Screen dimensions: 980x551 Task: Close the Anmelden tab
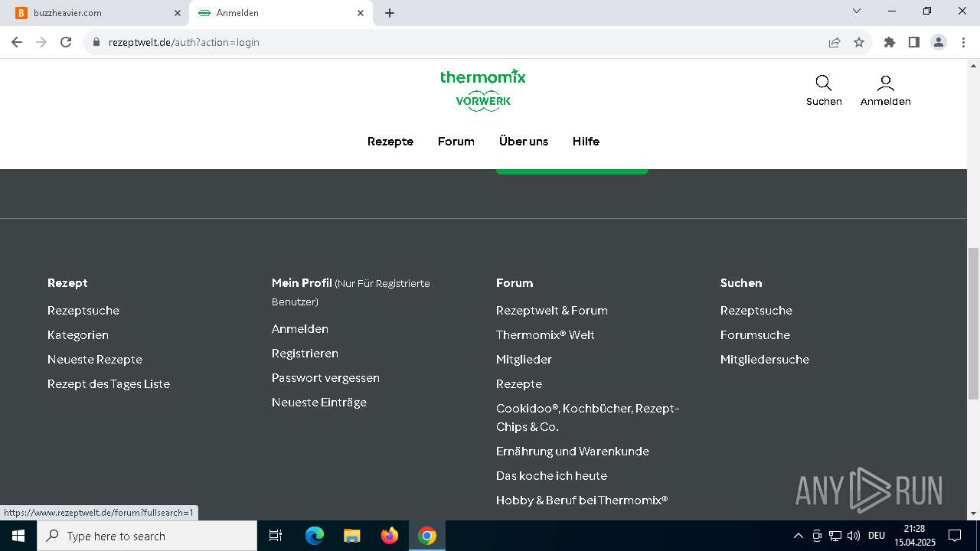[361, 13]
